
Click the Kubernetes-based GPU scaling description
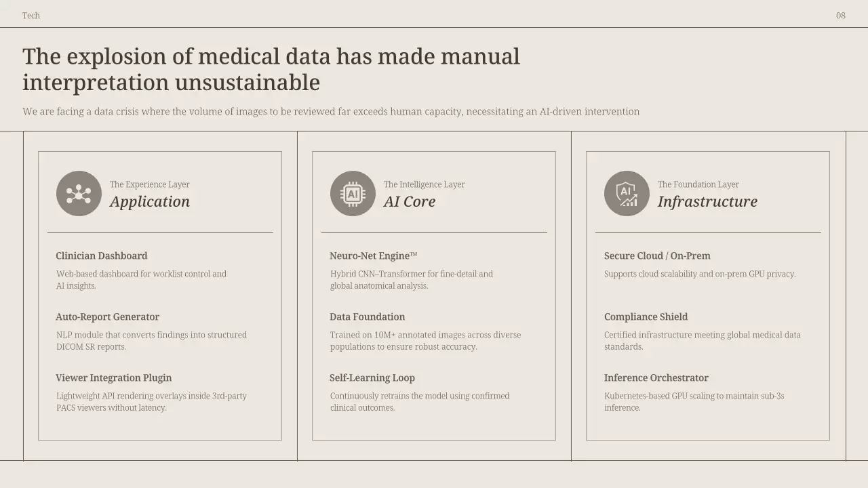694,401
